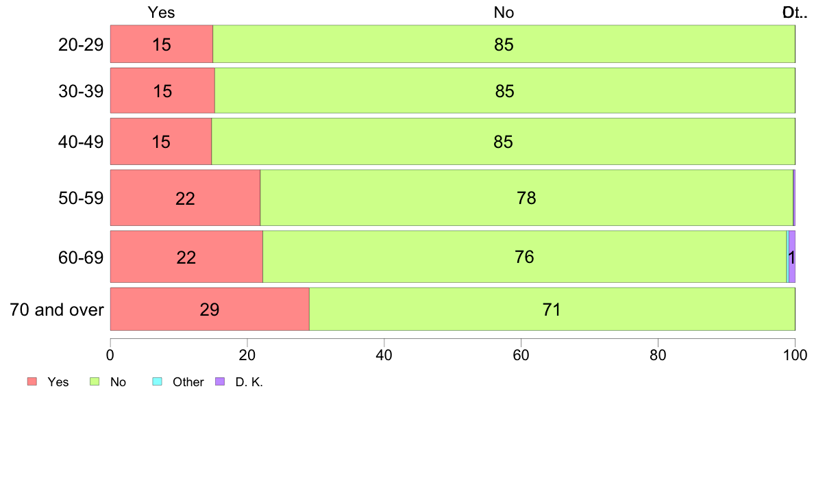Click the red Yes legend swatch

pyautogui.click(x=32, y=381)
